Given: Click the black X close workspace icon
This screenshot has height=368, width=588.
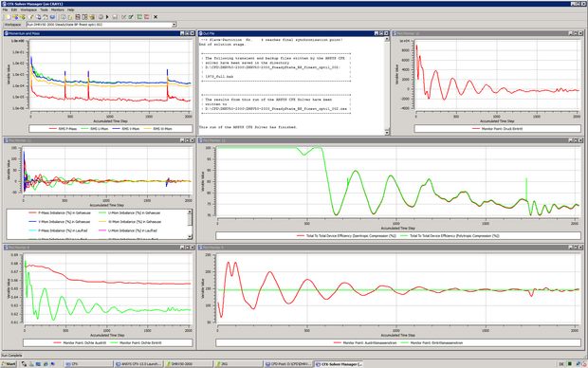Looking at the screenshot, I should (x=156, y=17).
